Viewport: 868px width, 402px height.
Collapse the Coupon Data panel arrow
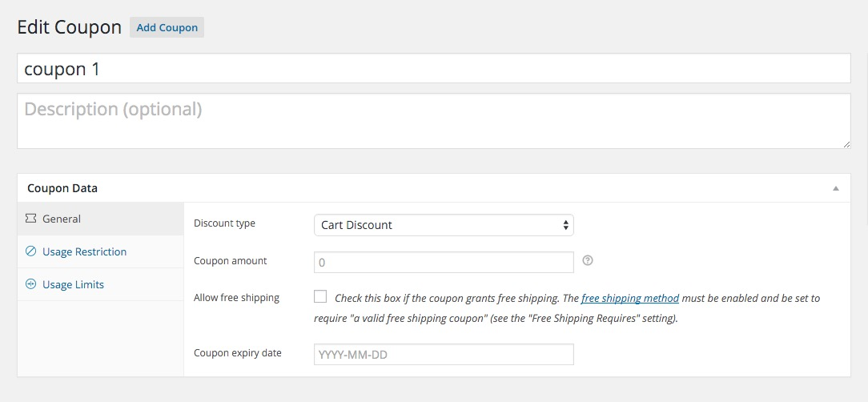[x=836, y=189]
